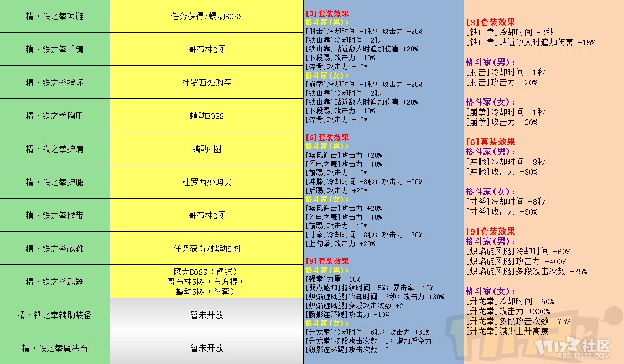The width and height of the screenshot is (624, 364).
Task: Click the 任务获得/蠕动BOSS source cell
Action: pyautogui.click(x=206, y=16)
